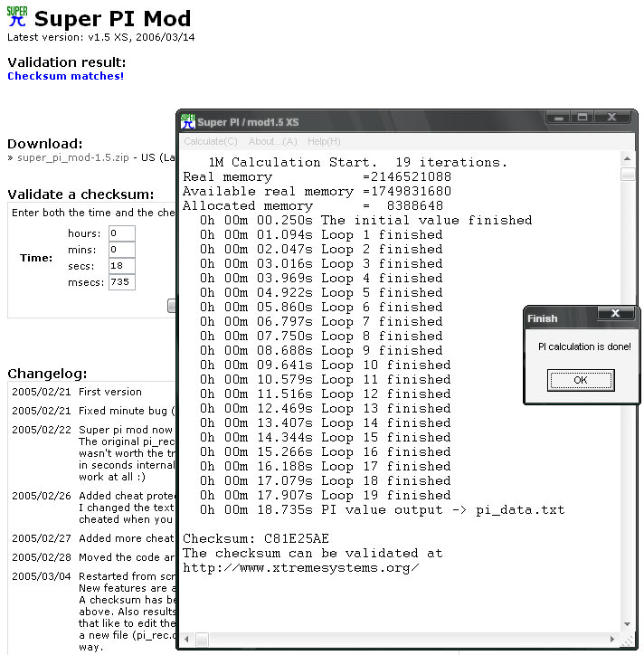The height and width of the screenshot is (655, 644).
Task: Minimize the Super PI window
Action: point(559,118)
